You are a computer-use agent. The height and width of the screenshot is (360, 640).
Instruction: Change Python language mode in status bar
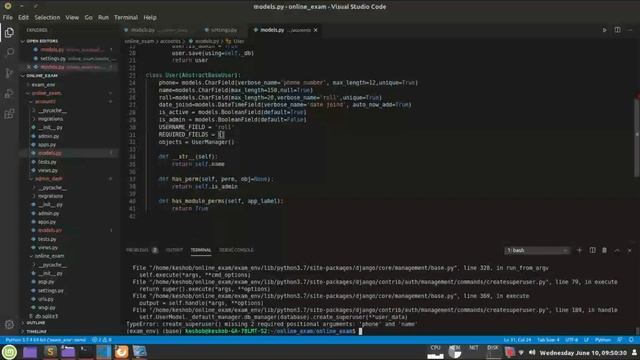603,340
